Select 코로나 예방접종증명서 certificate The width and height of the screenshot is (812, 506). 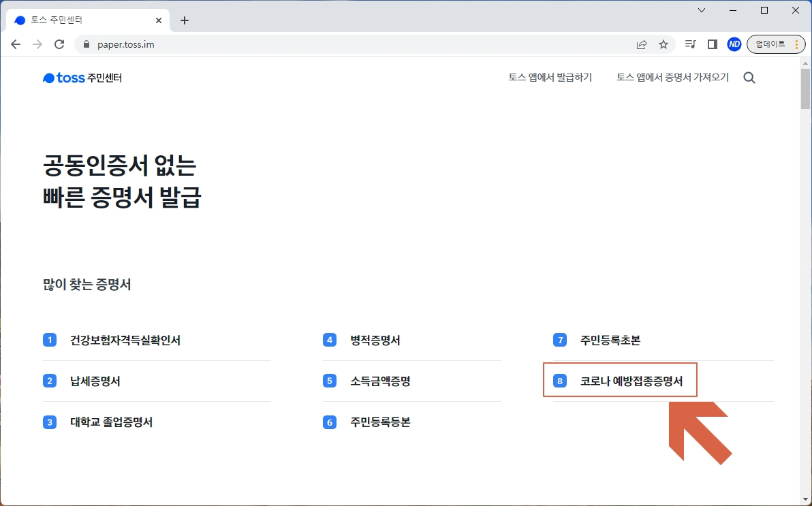tap(631, 381)
